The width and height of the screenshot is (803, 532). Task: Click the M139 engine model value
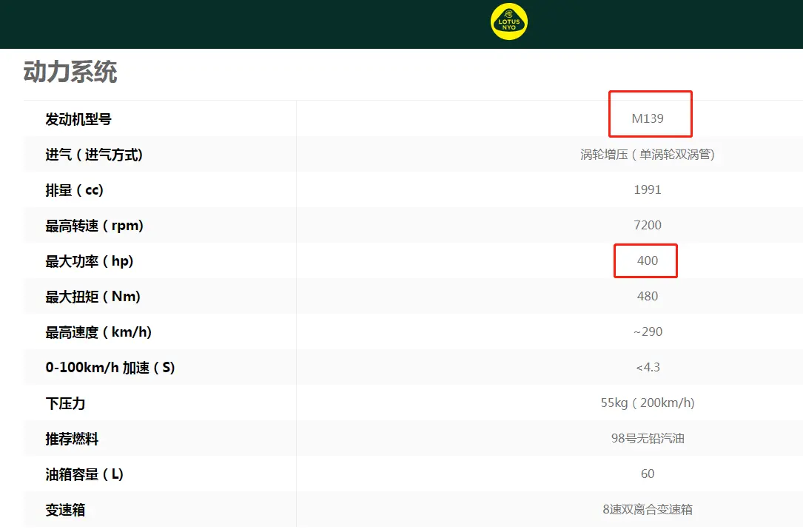click(x=648, y=118)
